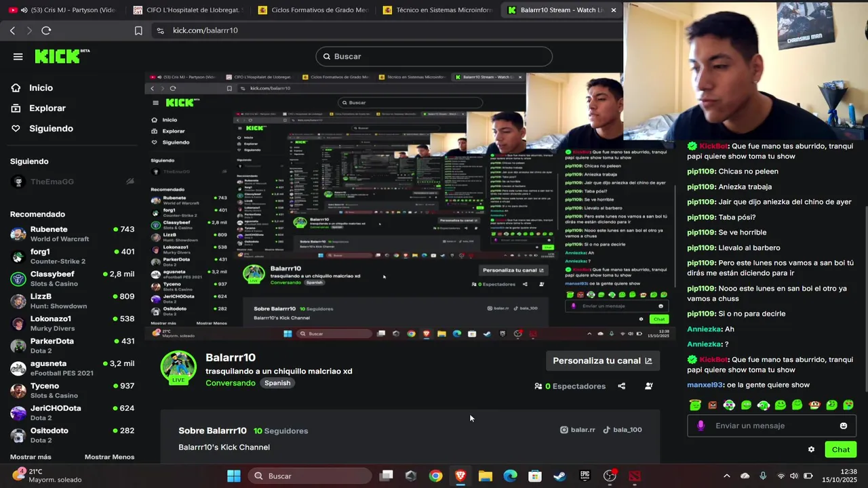Open Dota 2 from the taskbar
868x488 pixels.
pyautogui.click(x=634, y=476)
